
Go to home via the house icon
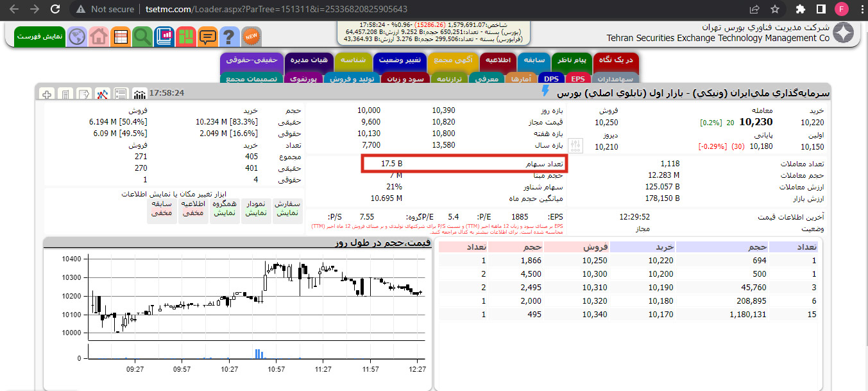tap(98, 37)
